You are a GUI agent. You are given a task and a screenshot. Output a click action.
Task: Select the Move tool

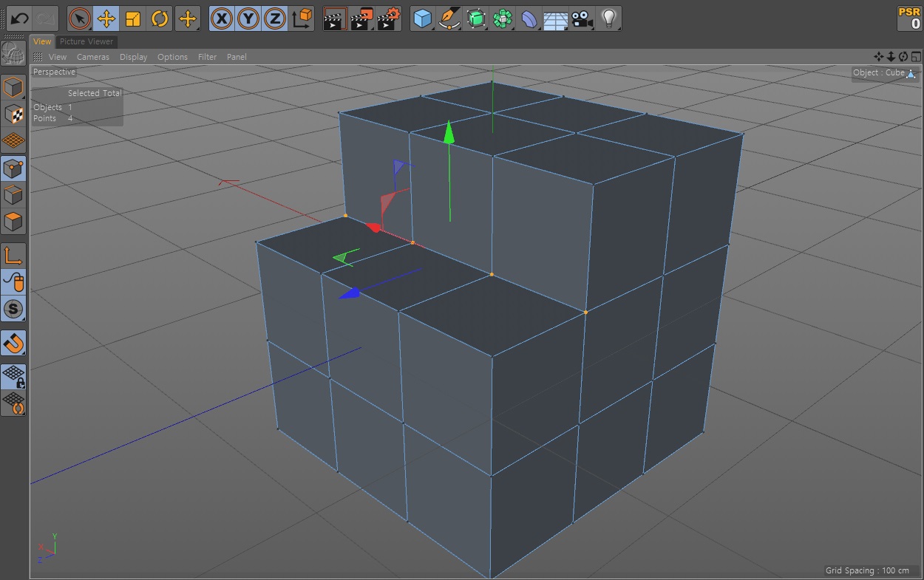click(x=106, y=18)
